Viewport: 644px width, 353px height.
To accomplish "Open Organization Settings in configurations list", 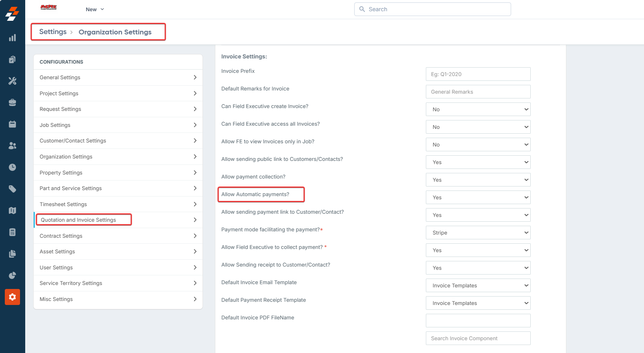I will (118, 156).
